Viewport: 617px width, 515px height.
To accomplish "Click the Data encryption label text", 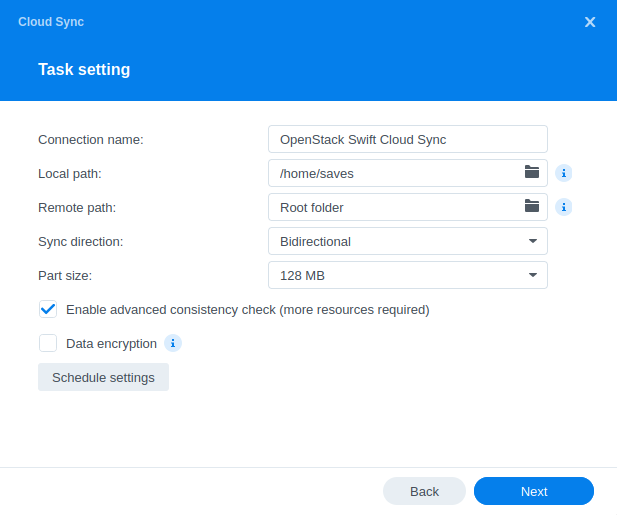I will pyautogui.click(x=111, y=343).
